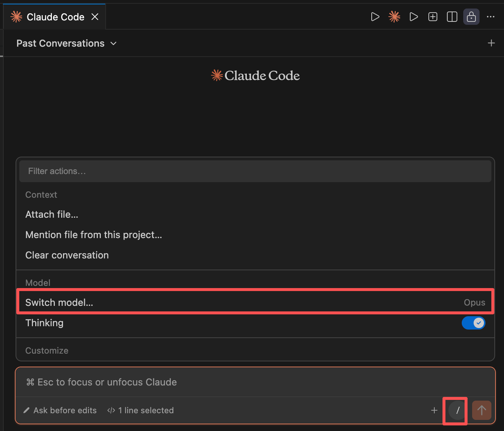Click the Claude Code asterisk toolbar icon
The height and width of the screenshot is (431, 504).
(x=394, y=16)
